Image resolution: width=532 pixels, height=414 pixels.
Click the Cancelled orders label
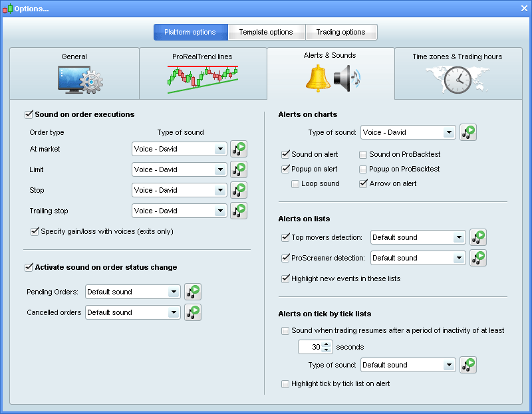pos(54,312)
